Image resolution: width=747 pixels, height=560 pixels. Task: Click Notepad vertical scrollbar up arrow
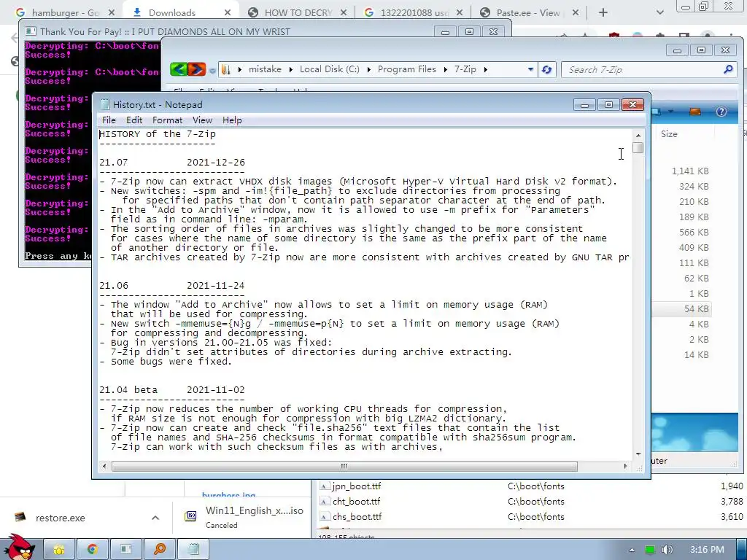(638, 135)
